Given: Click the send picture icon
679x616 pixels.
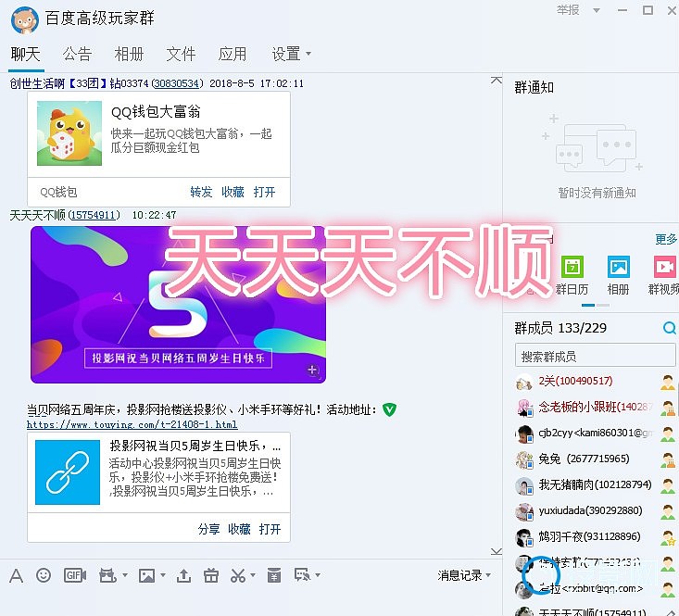Looking at the screenshot, I should 146,576.
